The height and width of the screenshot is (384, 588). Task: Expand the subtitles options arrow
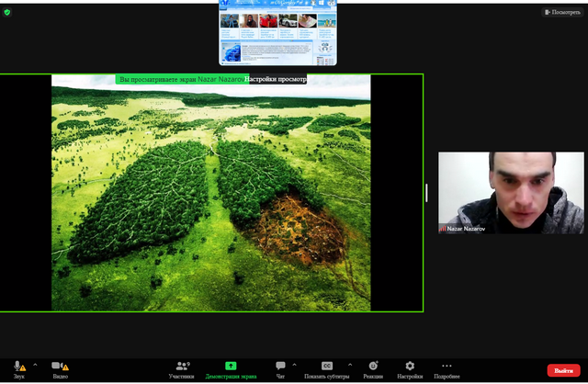[x=350, y=364]
